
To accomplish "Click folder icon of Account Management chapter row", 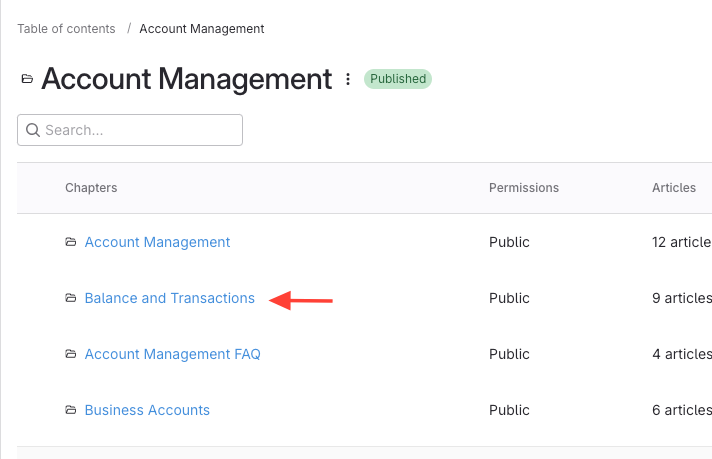I will click(x=71, y=242).
